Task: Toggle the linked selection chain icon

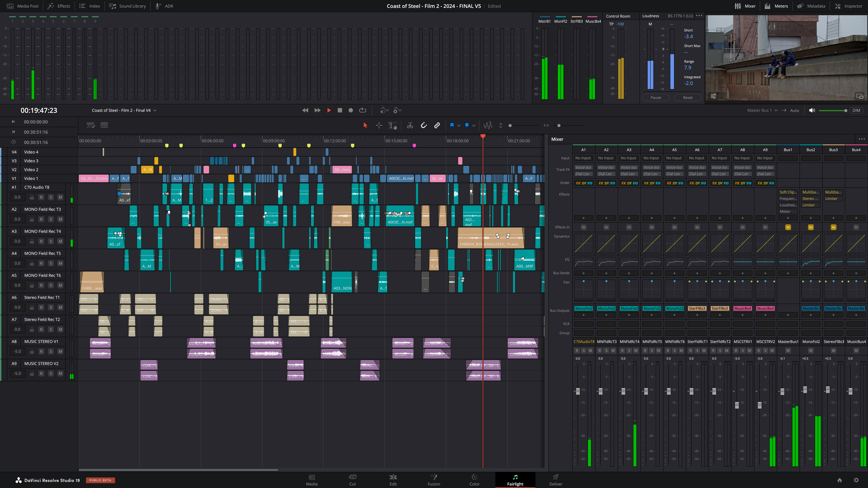Action: pyautogui.click(x=437, y=125)
